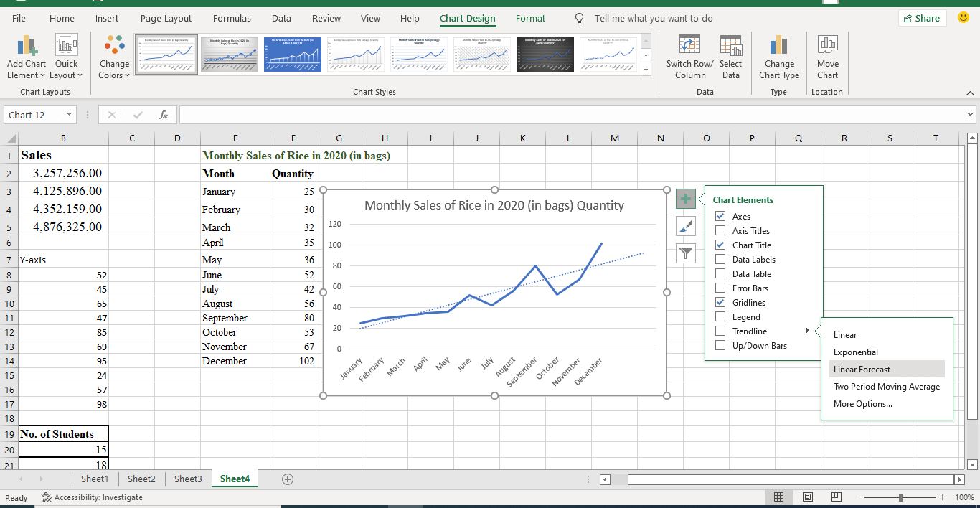Open the chart name box dropdown
This screenshot has height=508, width=980.
[x=68, y=115]
